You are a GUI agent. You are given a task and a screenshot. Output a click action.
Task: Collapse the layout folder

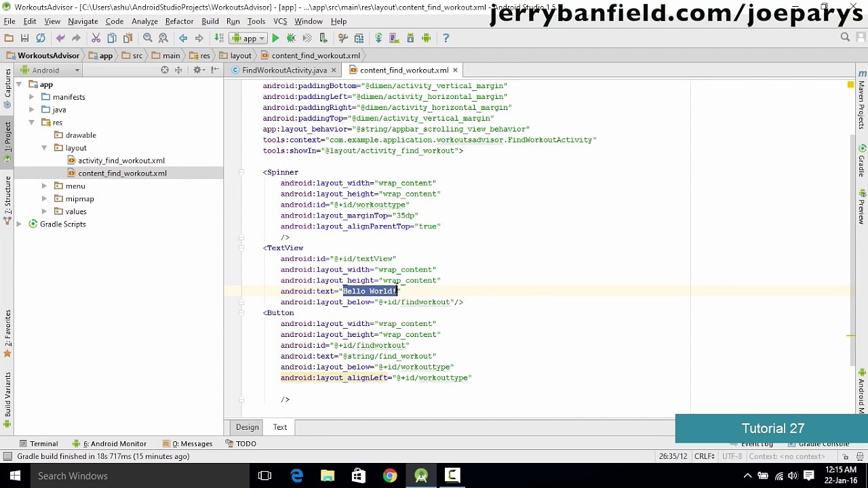coord(44,148)
